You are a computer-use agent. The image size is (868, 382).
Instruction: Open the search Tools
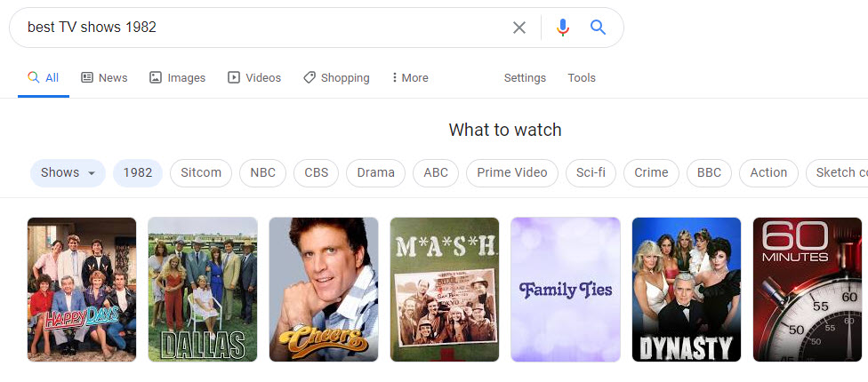tap(582, 78)
